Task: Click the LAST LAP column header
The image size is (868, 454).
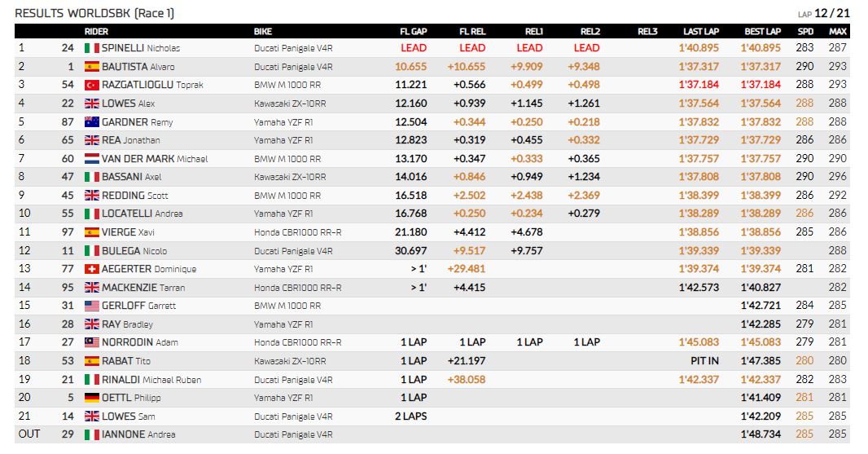Action: click(701, 32)
